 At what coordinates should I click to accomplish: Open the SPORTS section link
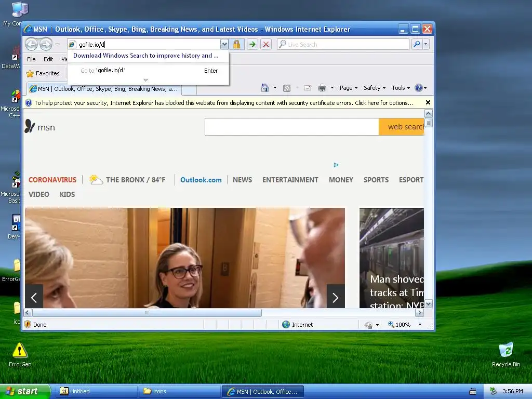[x=376, y=180]
